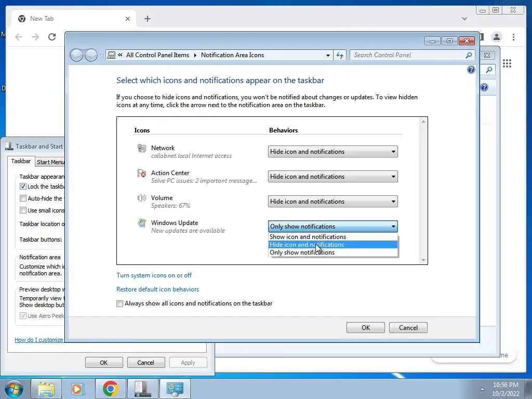The image size is (532, 399).
Task: Open Chrome profile avatar icon
Action: [x=497, y=37]
